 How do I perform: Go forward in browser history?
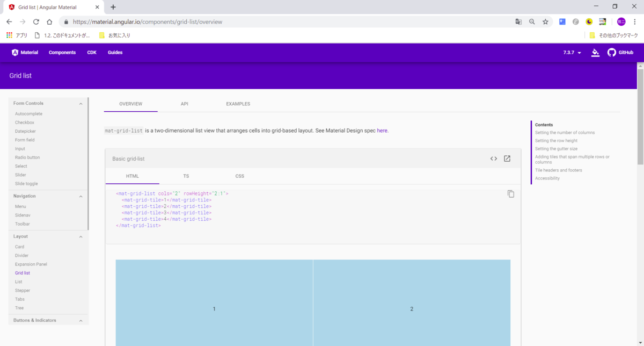(x=23, y=22)
